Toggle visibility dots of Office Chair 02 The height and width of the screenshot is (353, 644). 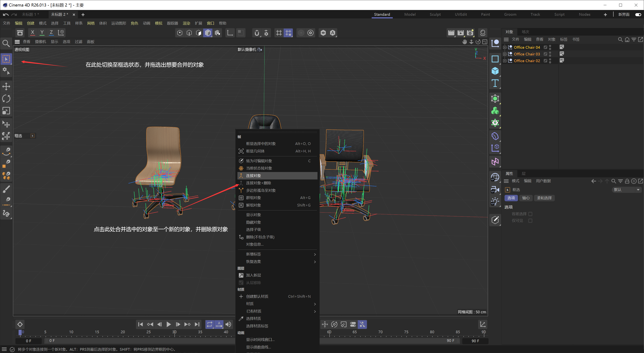point(550,61)
